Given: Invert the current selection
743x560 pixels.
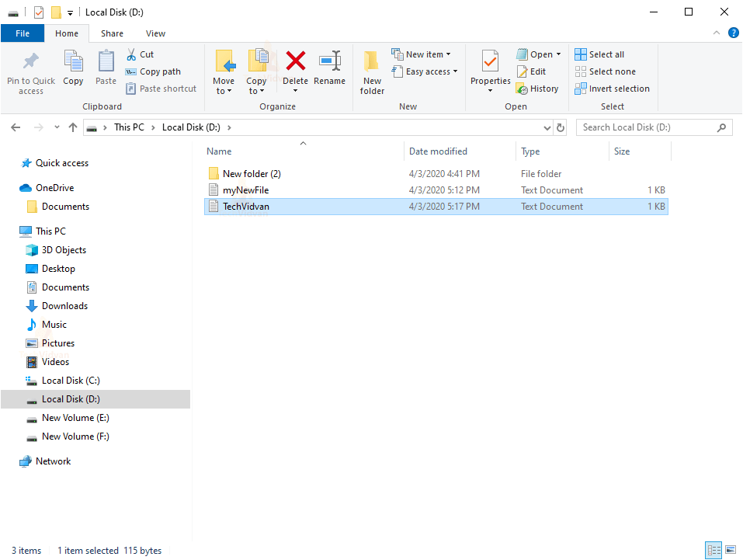Looking at the screenshot, I should tap(613, 88).
